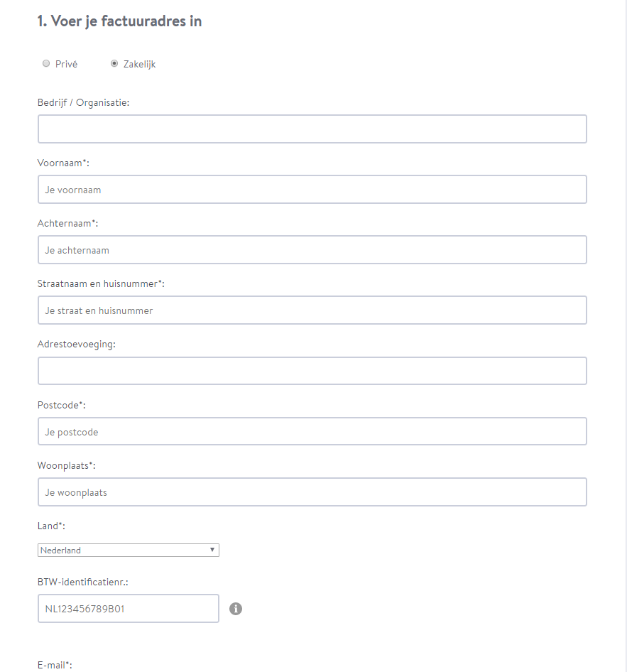Select the Zakelijk radio button
Viewport: 627px width, 672px height.
(x=114, y=63)
